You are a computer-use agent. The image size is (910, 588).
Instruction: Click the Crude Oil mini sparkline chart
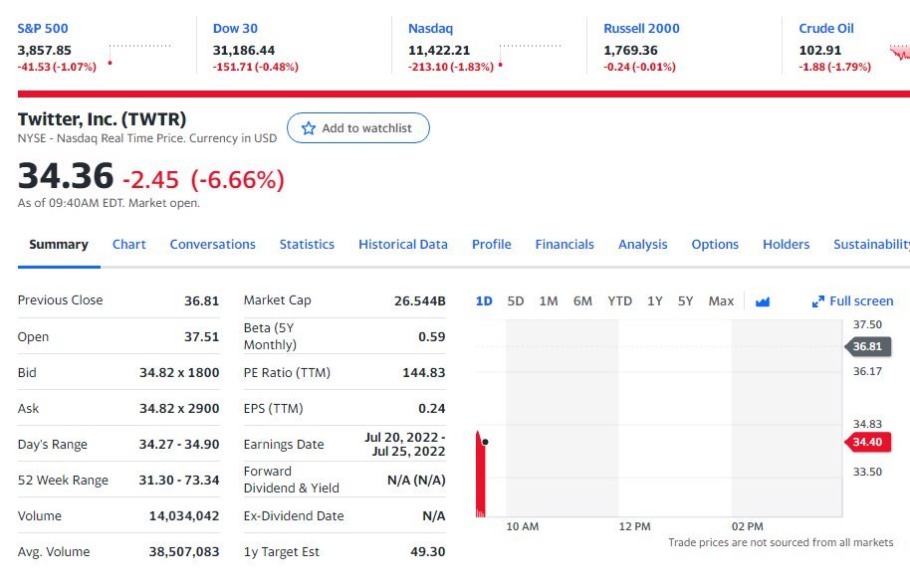click(x=900, y=52)
